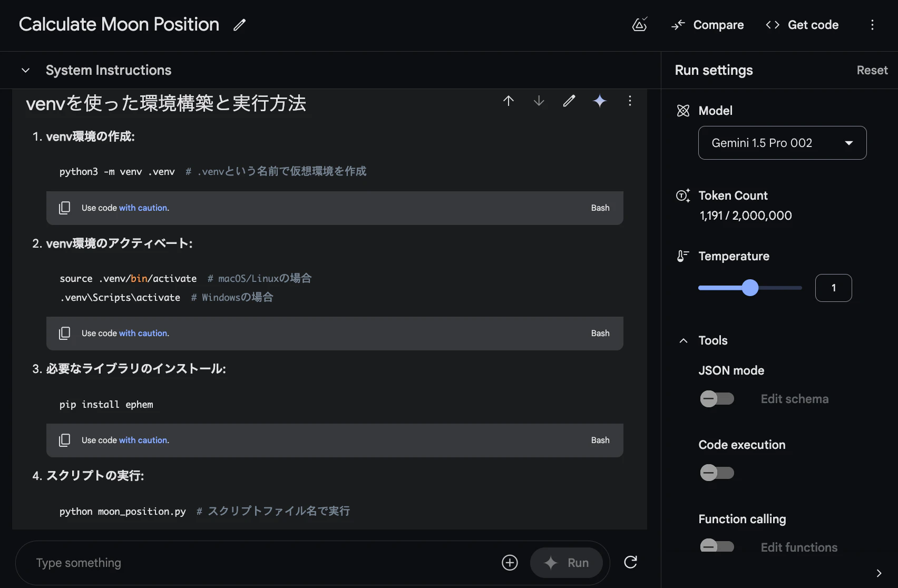Move the response down with arrow

click(x=539, y=101)
